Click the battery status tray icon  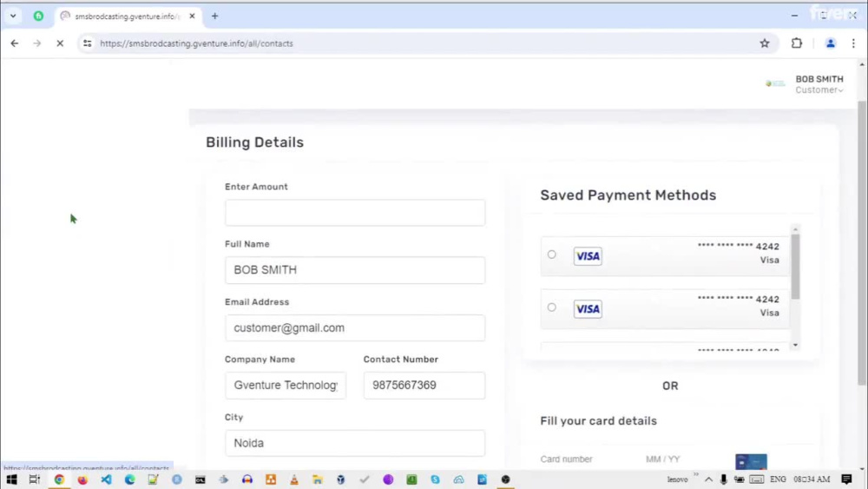coord(739,479)
